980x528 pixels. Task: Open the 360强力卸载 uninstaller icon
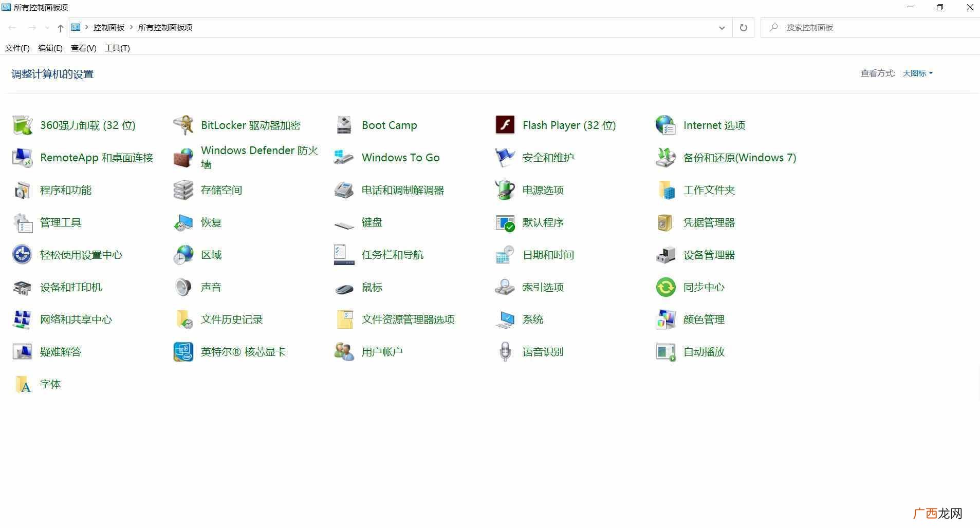click(22, 125)
